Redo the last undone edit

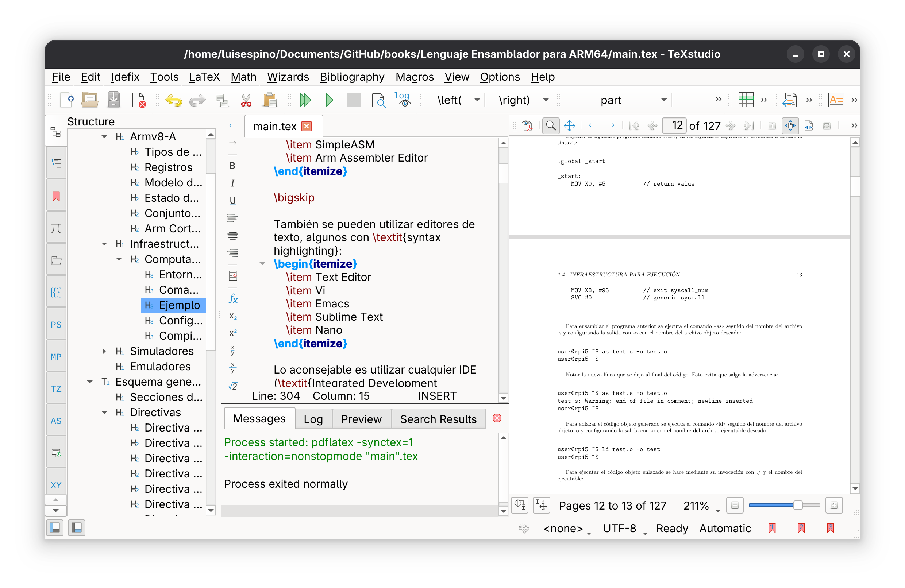197,100
